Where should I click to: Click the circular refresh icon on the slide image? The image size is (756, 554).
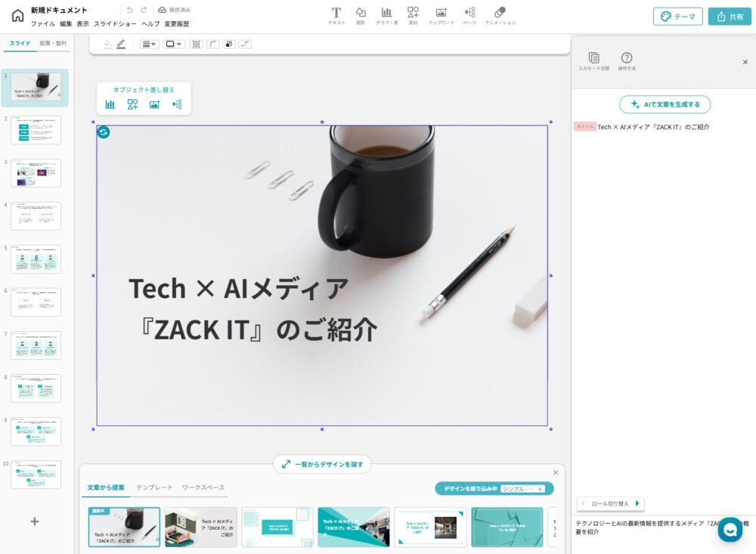pyautogui.click(x=104, y=132)
